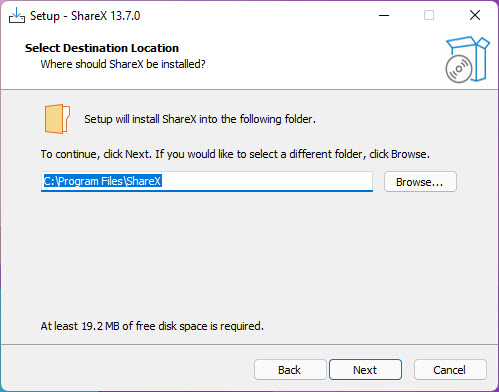Viewport: 499px width, 392px height.
Task: Click the Next button
Action: pos(365,370)
